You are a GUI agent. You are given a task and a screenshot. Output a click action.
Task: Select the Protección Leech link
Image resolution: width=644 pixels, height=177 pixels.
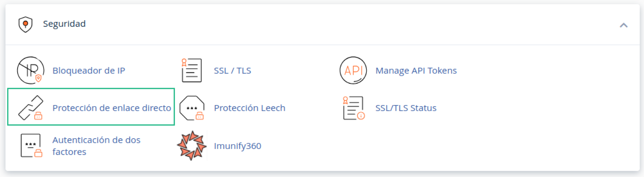point(250,108)
